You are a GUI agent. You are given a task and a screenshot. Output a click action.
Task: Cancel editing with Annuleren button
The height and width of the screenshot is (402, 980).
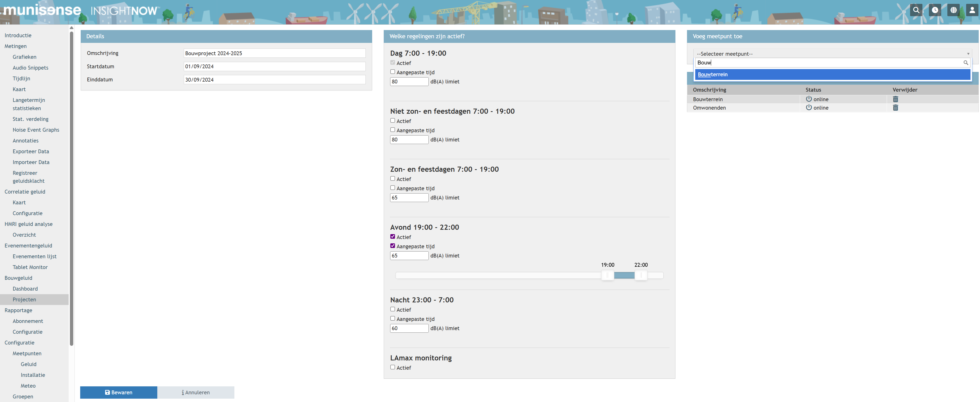tap(196, 393)
